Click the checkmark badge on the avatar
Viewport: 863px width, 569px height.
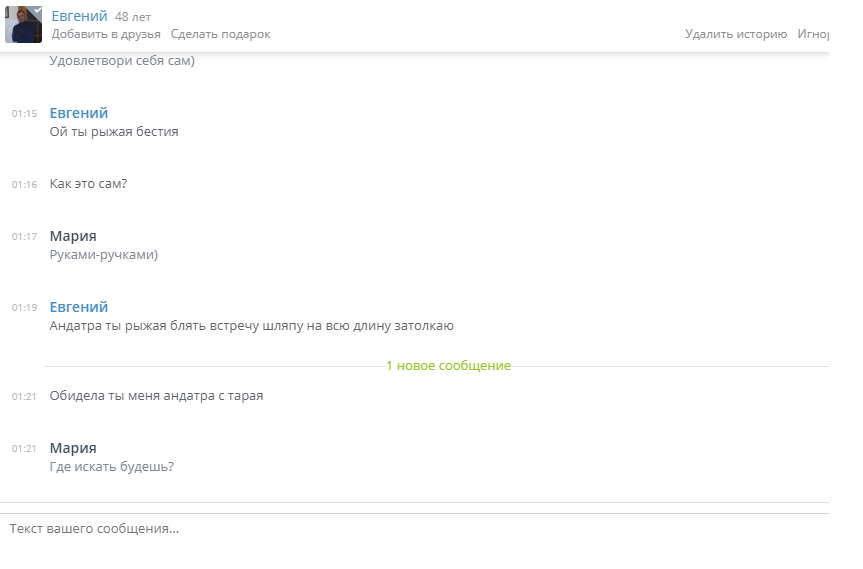[37, 10]
